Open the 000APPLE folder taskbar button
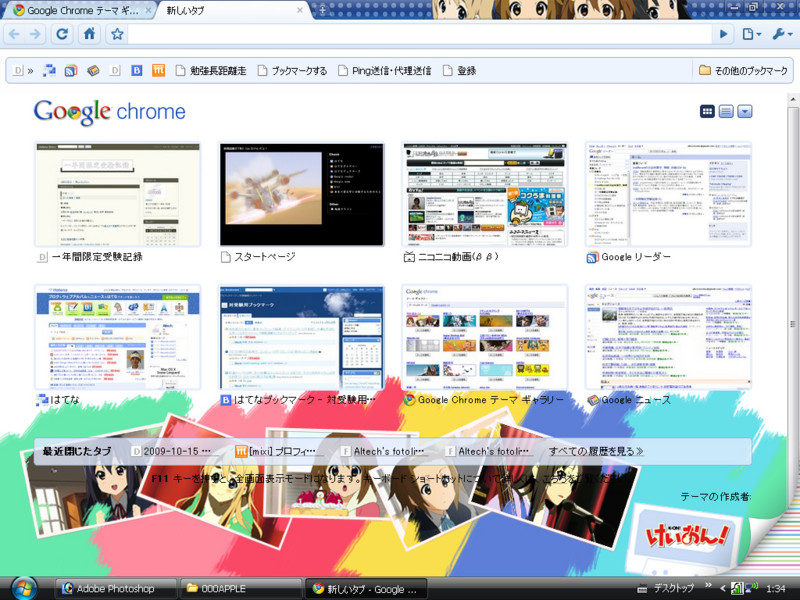Screen dimensions: 800x600 (241, 588)
